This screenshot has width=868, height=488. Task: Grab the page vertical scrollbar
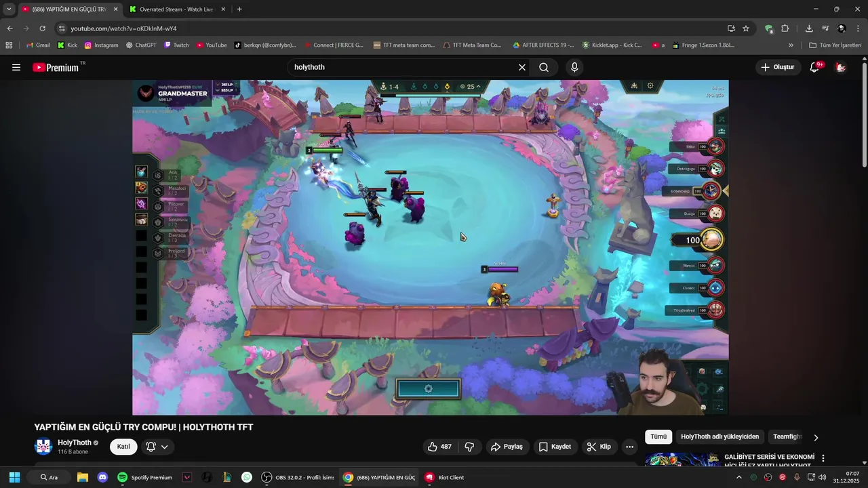click(x=864, y=115)
